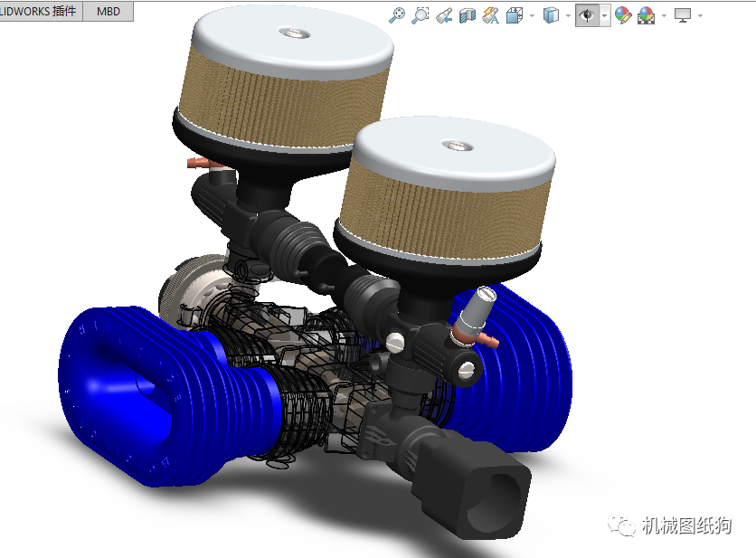Open the View Orientation cube icon
Image resolution: width=756 pixels, height=558 pixels.
515,16
